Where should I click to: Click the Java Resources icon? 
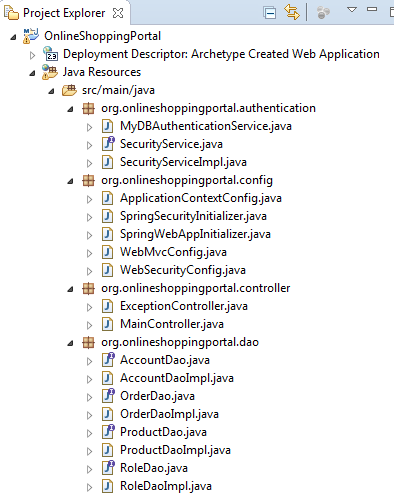pos(50,72)
